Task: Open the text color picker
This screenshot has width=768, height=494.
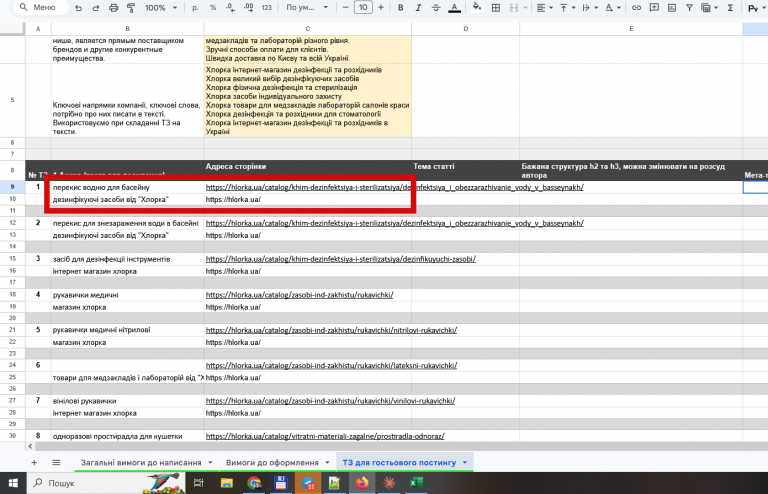Action: [x=455, y=8]
